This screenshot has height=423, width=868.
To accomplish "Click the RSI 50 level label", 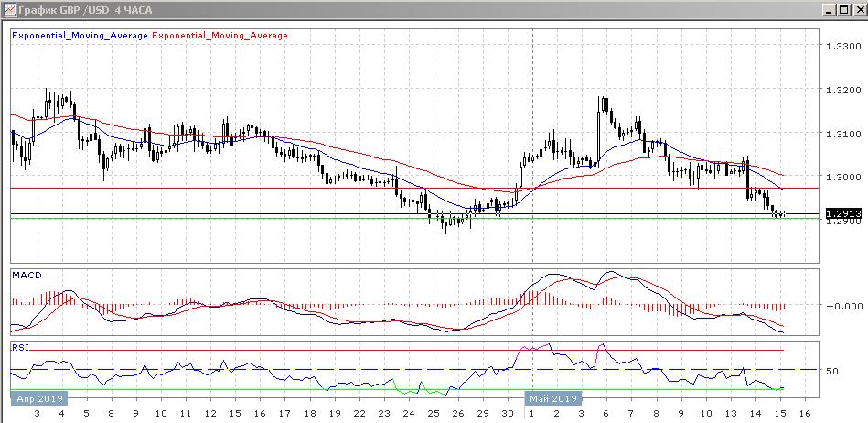I will [831, 371].
